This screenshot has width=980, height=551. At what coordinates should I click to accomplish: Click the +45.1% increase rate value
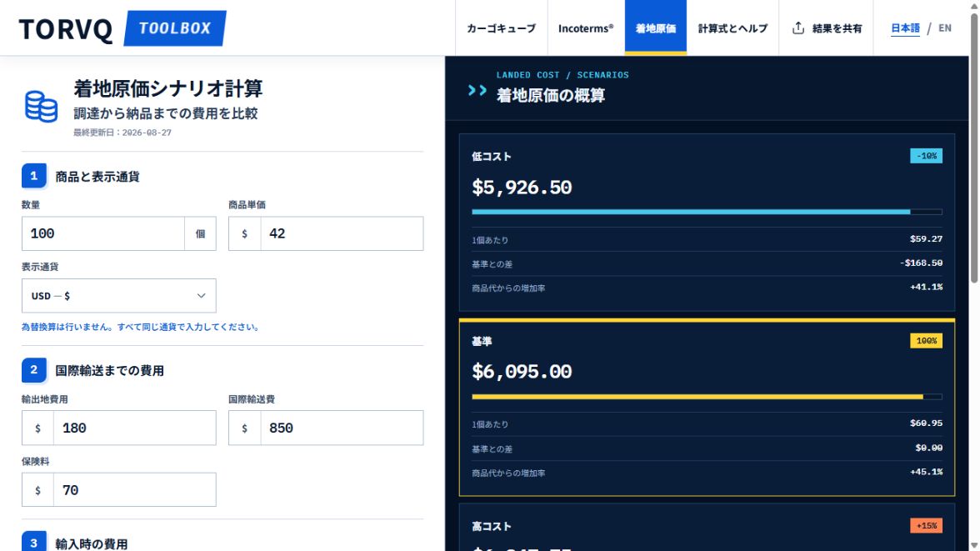(x=927, y=472)
